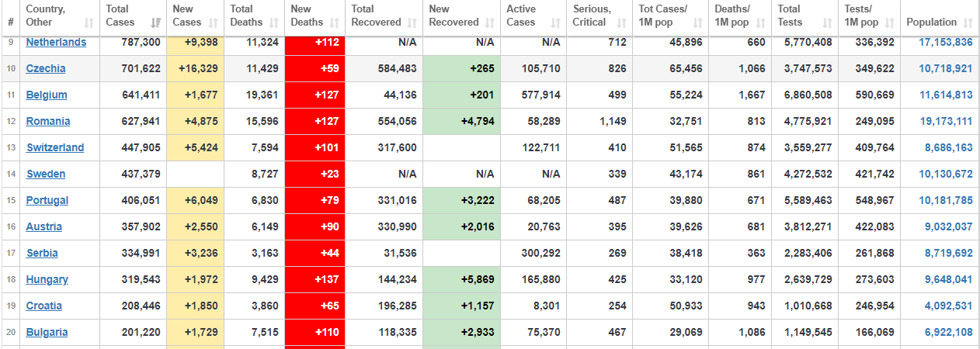Sort by Total Tests arrow icon
Screen dimensions: 980x349
point(828,22)
